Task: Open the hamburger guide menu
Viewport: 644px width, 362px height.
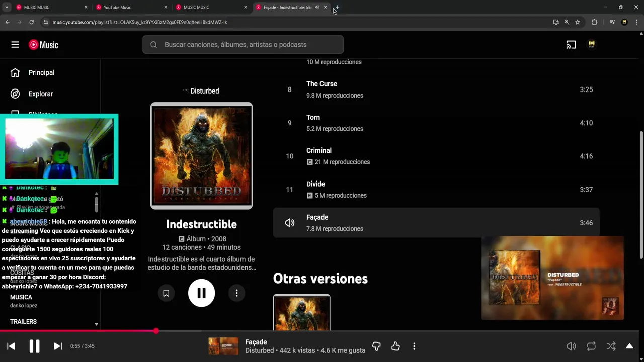Action: (x=15, y=45)
